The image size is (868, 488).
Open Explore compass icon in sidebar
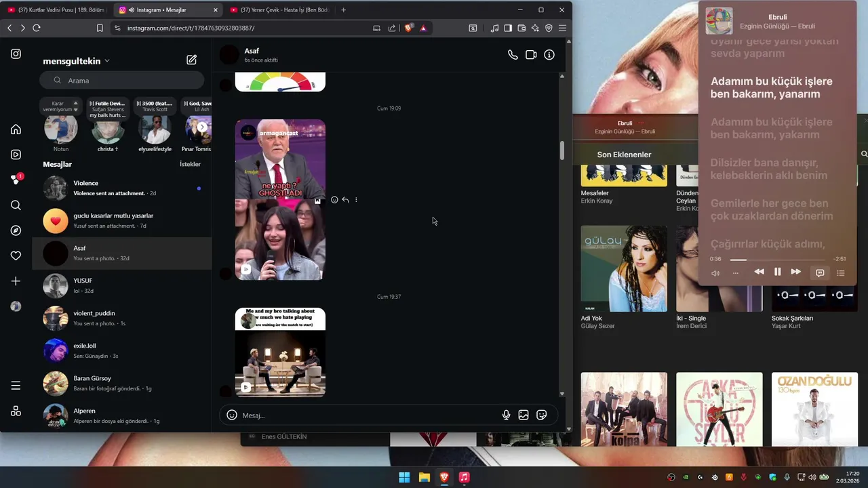coord(16,230)
